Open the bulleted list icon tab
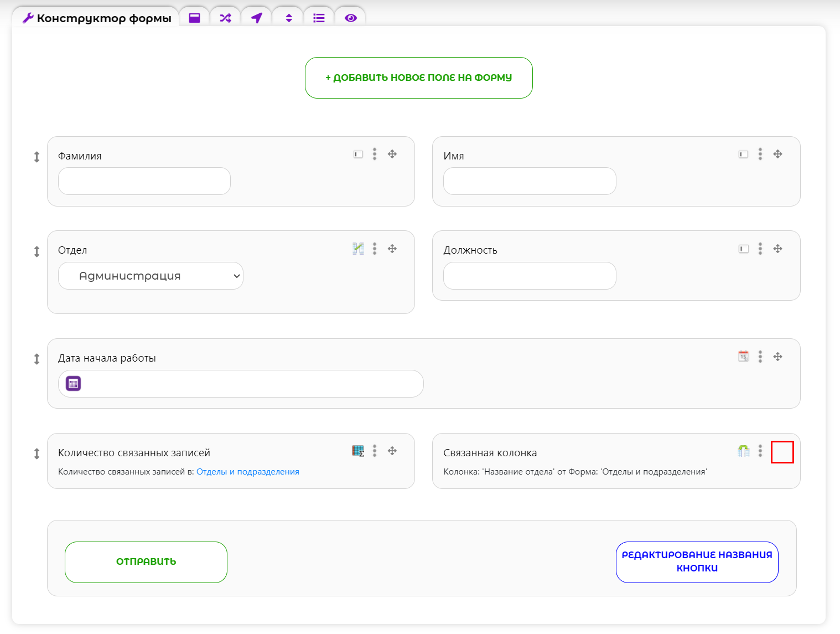This screenshot has width=840, height=634. coord(319,18)
